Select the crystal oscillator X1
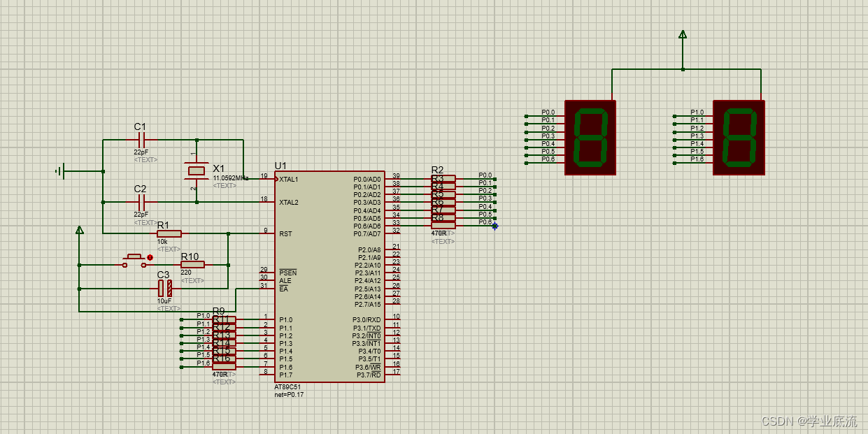The height and width of the screenshot is (434, 868). 197,171
